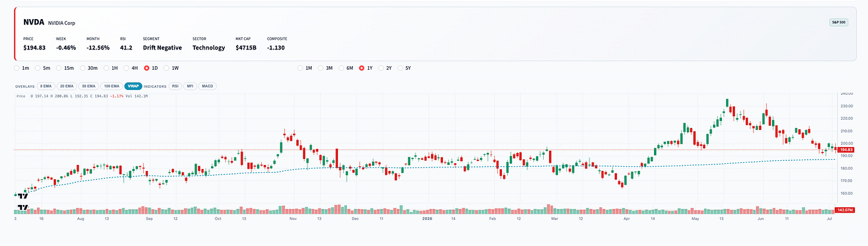Open the TradingView logo on volume pane
Viewport: 868px width, 246px height.
23,208
